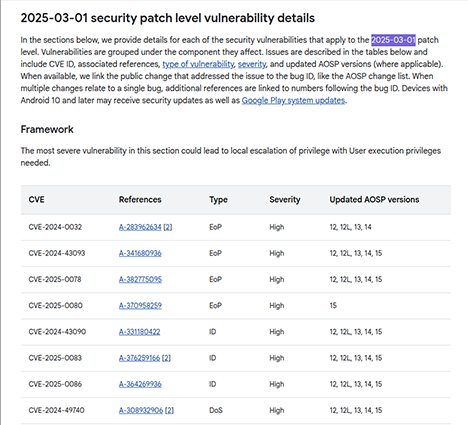The width and height of the screenshot is (468, 425).
Task: Open the bug reference link for CVE-2024-0032
Action: [140, 227]
